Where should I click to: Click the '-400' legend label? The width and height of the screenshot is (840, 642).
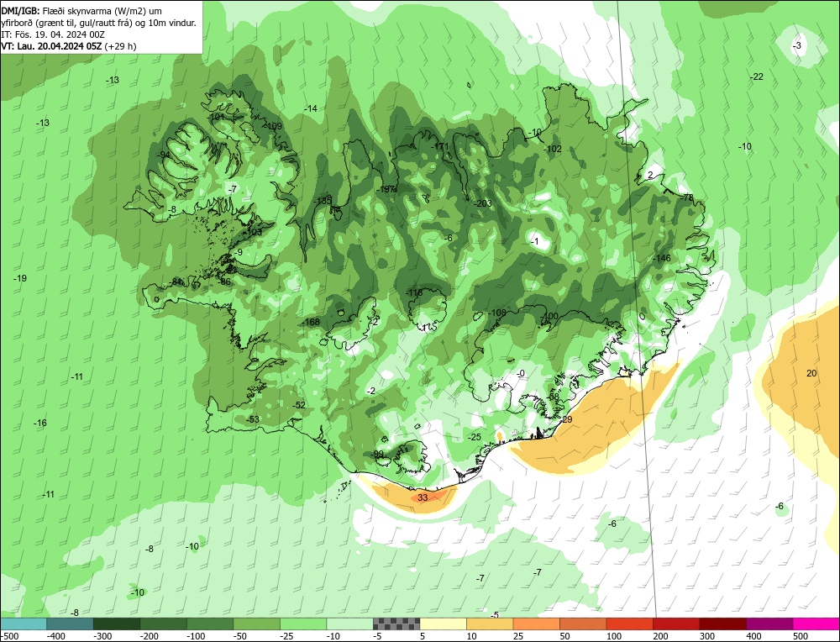click(x=56, y=636)
